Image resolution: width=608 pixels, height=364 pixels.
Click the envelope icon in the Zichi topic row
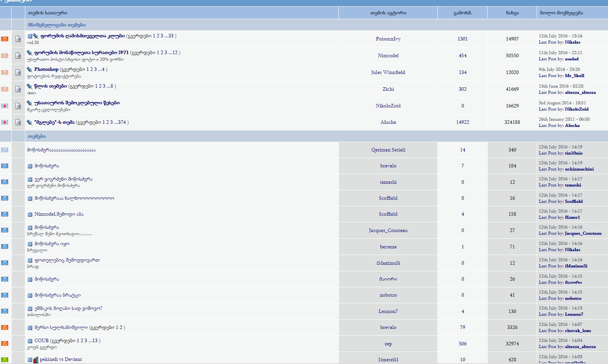[5, 89]
